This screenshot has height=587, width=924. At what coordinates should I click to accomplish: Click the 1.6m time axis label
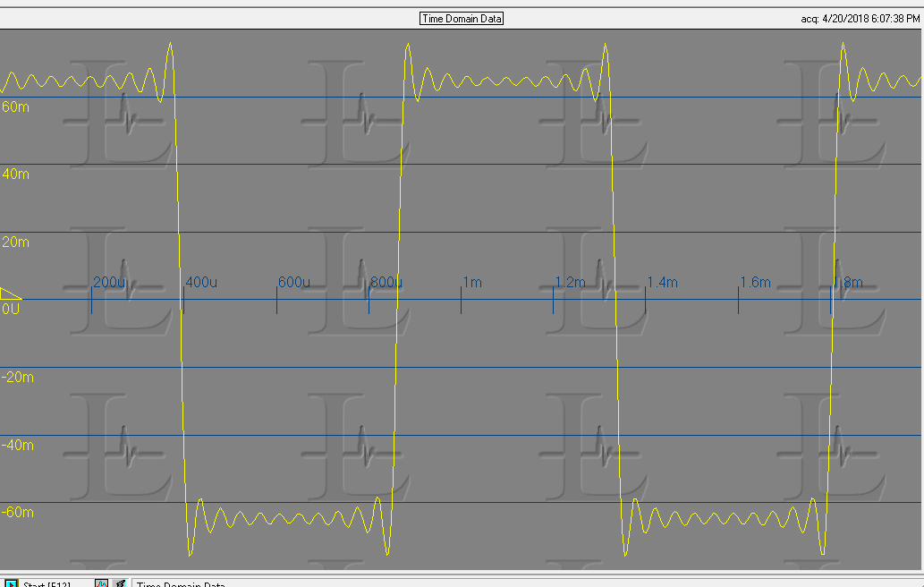click(756, 282)
